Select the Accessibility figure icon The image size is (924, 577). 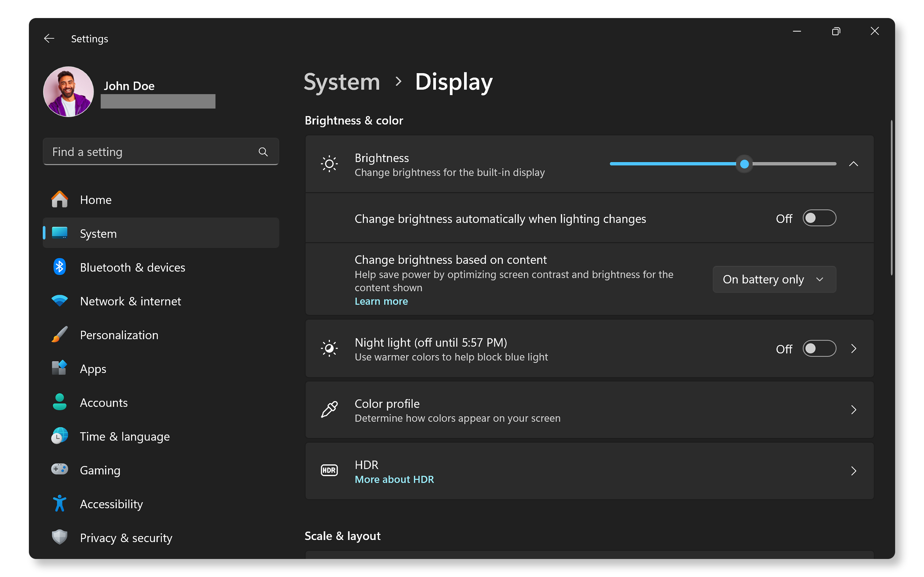tap(59, 503)
